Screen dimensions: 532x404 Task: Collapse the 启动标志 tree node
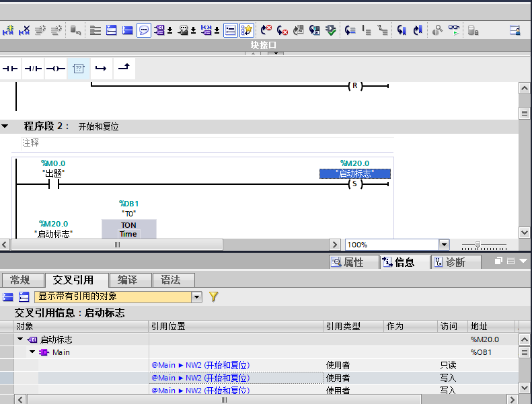tap(20, 339)
